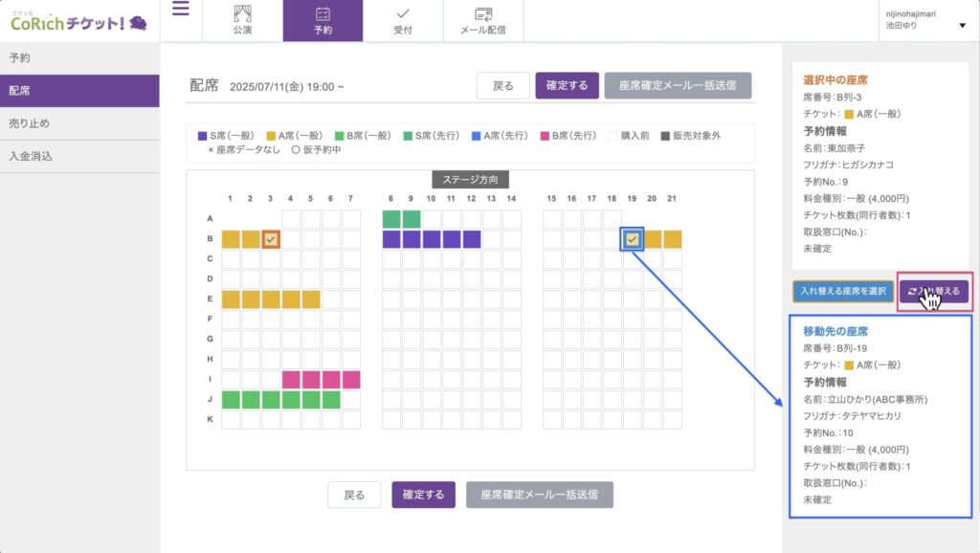The height and width of the screenshot is (553, 980).
Task: Click the hamburger menu icon
Action: point(181,11)
